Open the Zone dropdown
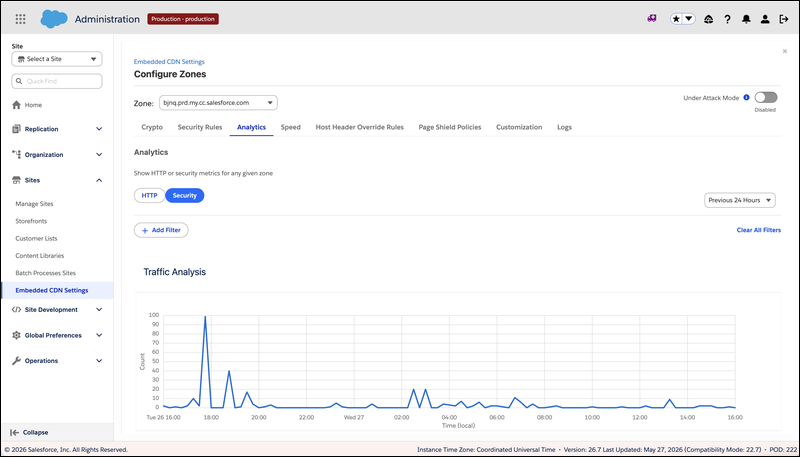 (218, 103)
